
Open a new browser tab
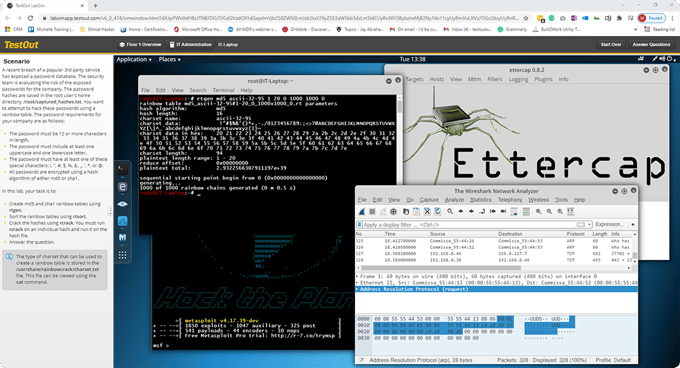pyautogui.click(x=95, y=6)
